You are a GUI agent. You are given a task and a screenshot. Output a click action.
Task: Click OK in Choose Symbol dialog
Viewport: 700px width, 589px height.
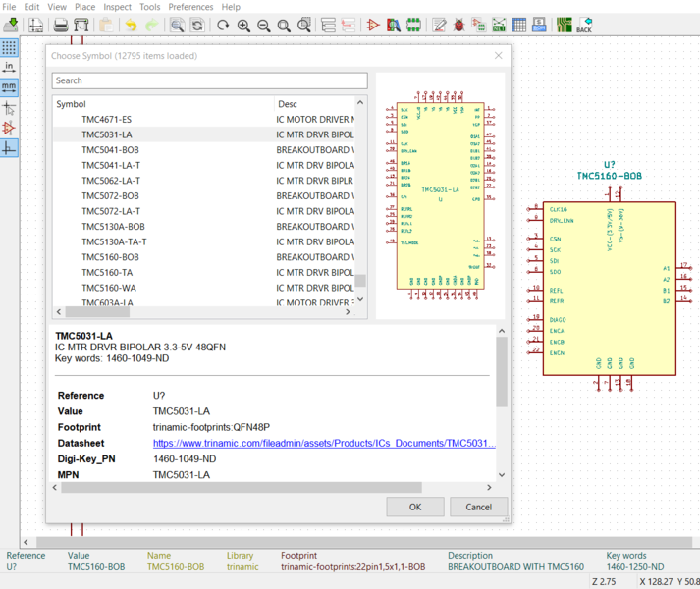coord(415,507)
